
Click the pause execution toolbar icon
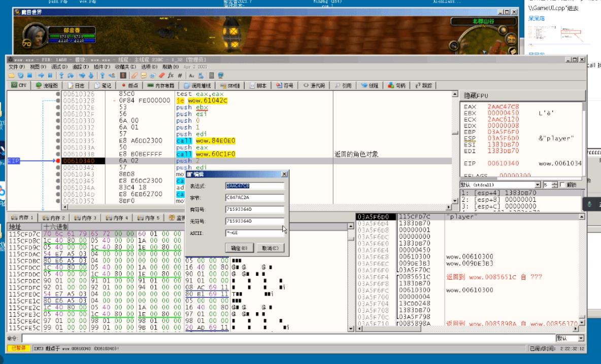click(49, 76)
